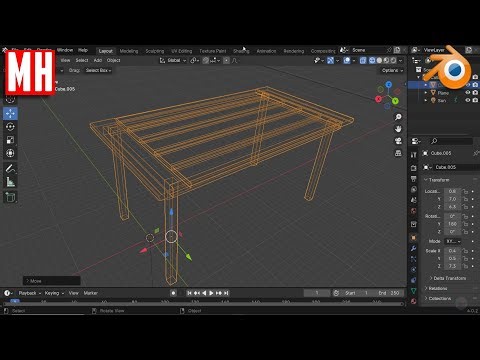Click the properties search field
Image resolution: width=480 pixels, height=360 pixels.
tap(451, 141)
